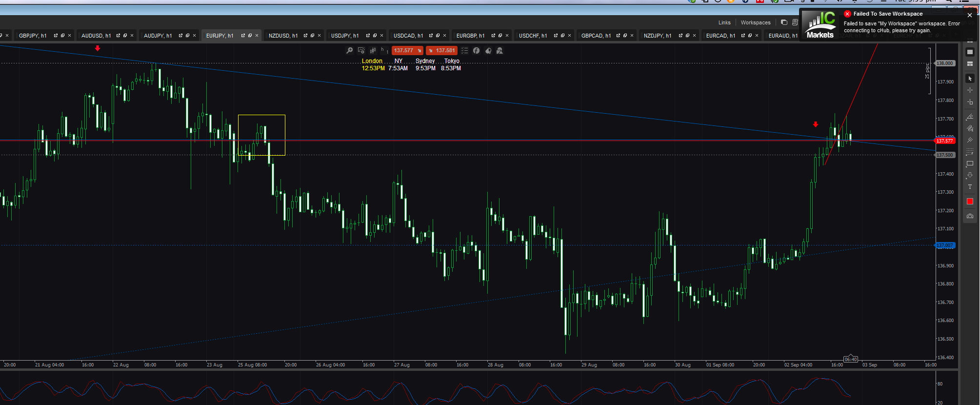Image resolution: width=980 pixels, height=405 pixels.
Task: Click the head profile icon in chart toolbar
Action: click(x=488, y=50)
